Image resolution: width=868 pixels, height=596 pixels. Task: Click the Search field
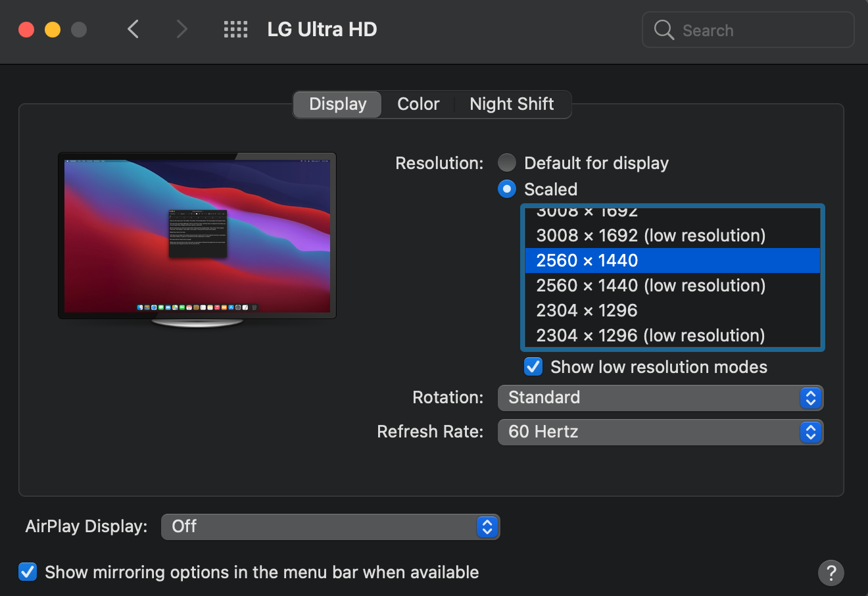(748, 30)
